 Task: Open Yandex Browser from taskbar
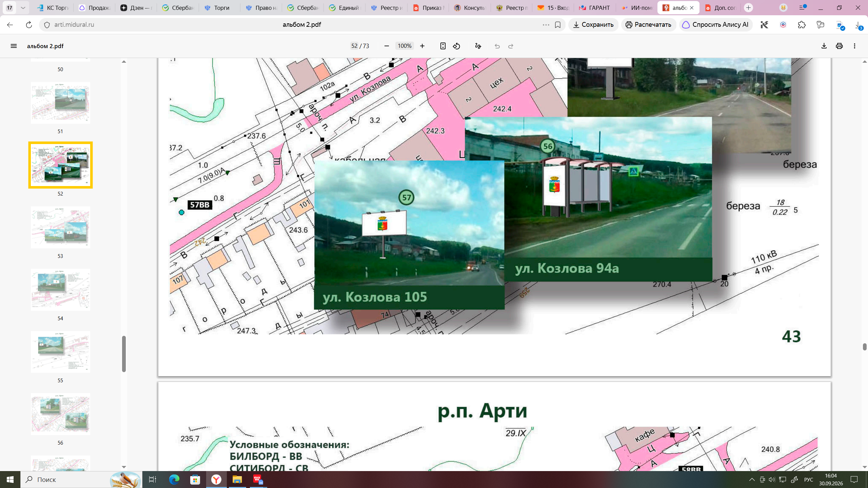pos(216,480)
